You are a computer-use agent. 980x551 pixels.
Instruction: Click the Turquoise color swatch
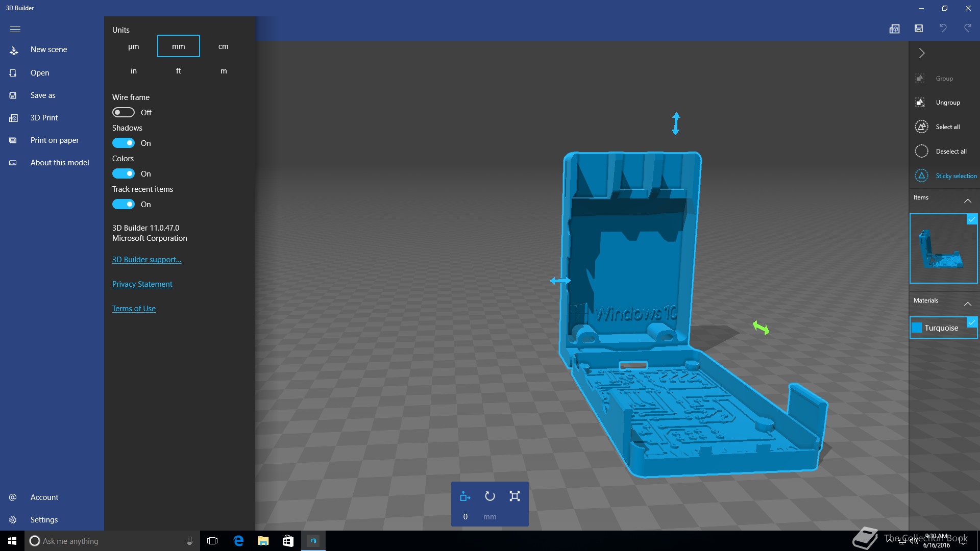[917, 328]
